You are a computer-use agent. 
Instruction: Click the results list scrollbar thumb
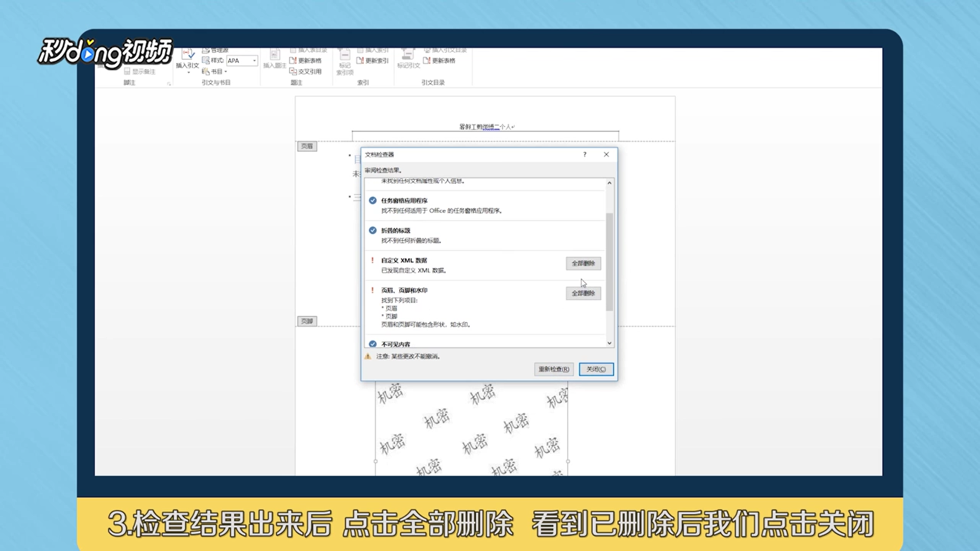pos(609,261)
